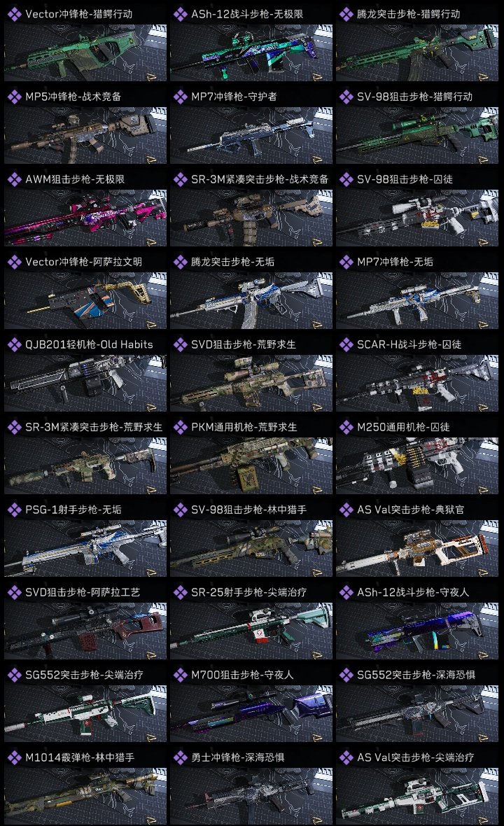
Task: Click the rarity icon beside M700狙击步枪-守夜人
Action: (x=180, y=675)
